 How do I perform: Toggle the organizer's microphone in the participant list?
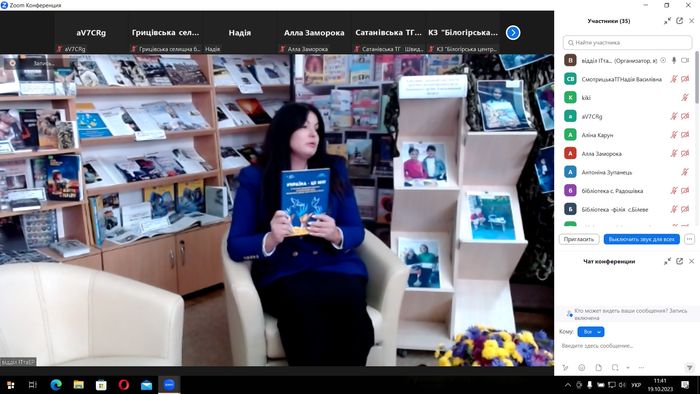pyautogui.click(x=674, y=60)
